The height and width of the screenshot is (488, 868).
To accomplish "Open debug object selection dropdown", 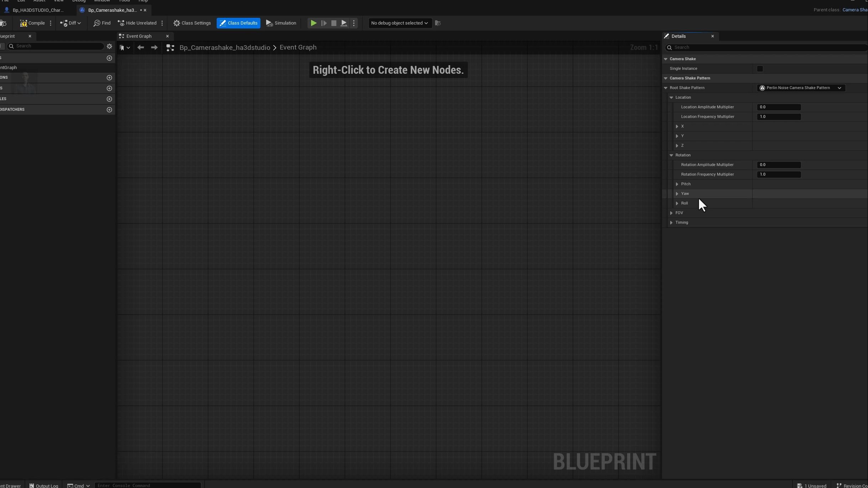I will coord(399,23).
